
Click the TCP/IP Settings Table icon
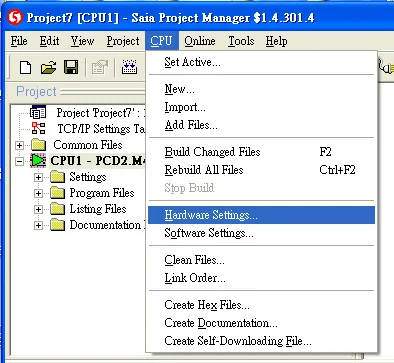pos(38,128)
